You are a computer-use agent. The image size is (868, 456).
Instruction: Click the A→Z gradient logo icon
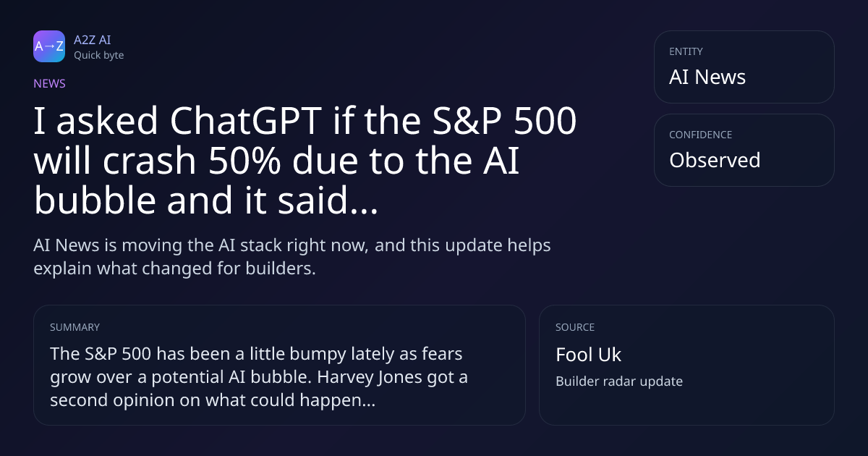pos(49,46)
